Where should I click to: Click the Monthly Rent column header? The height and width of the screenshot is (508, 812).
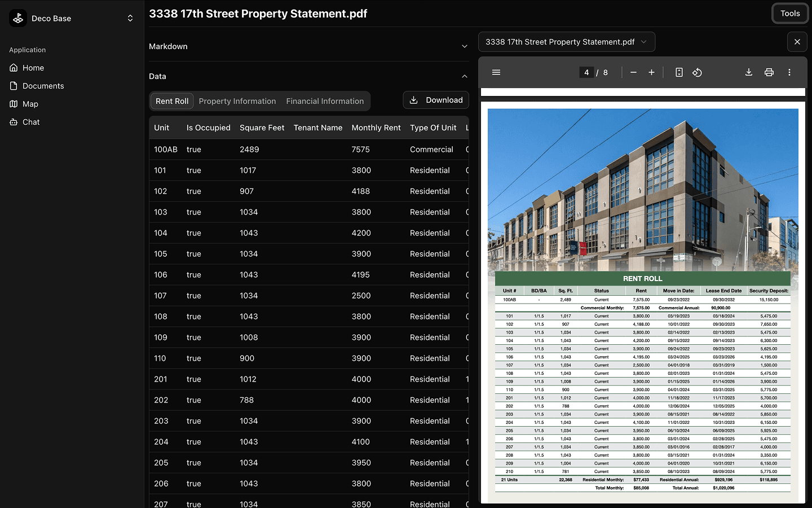click(x=376, y=128)
